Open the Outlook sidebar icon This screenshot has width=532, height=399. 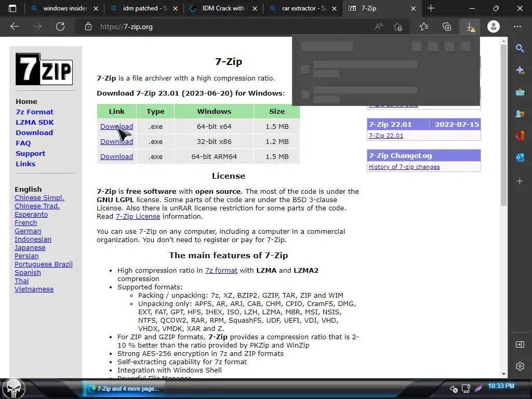click(520, 157)
